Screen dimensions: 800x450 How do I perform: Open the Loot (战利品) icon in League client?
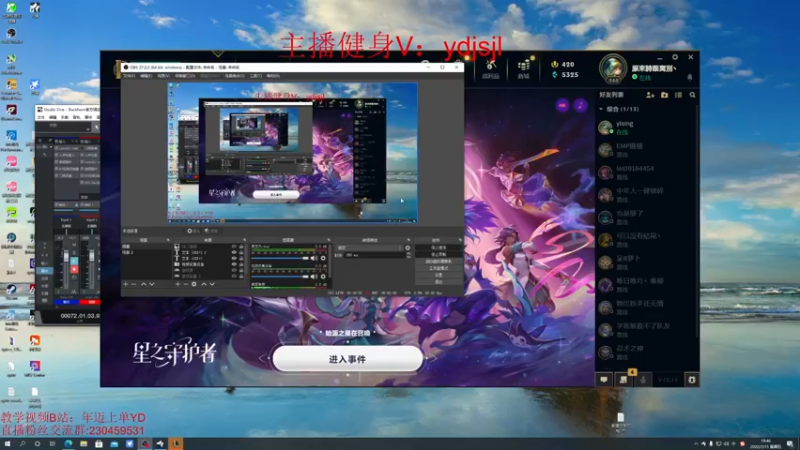click(x=491, y=69)
